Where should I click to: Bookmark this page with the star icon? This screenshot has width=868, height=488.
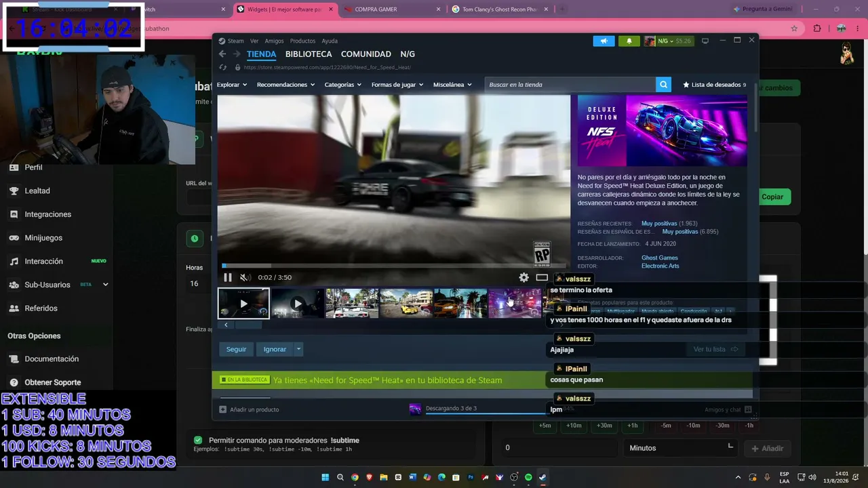[x=794, y=28]
